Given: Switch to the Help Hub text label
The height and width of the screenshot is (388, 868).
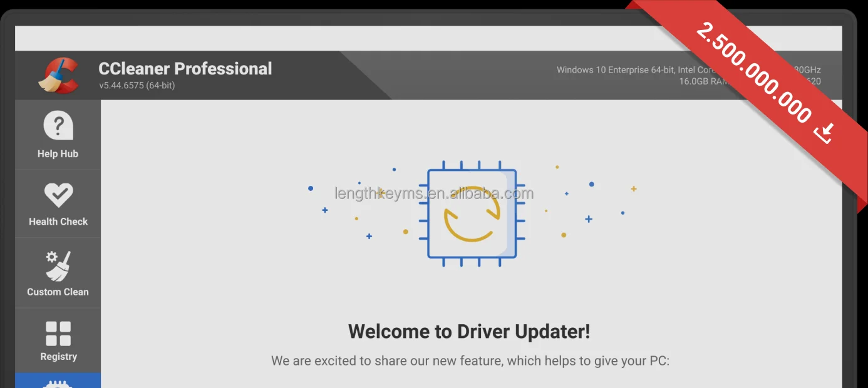Looking at the screenshot, I should coord(58,154).
